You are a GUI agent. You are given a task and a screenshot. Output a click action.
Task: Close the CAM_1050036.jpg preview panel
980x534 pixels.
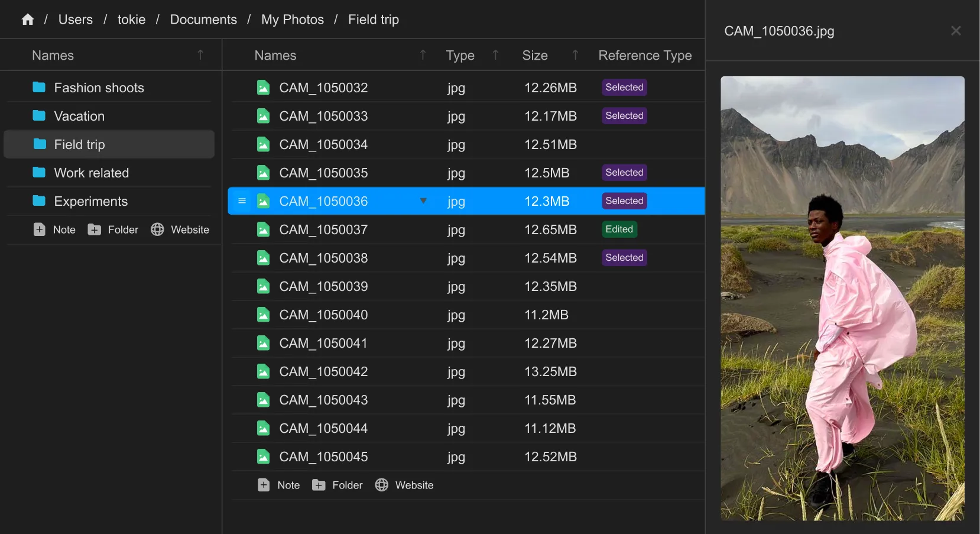pyautogui.click(x=956, y=31)
